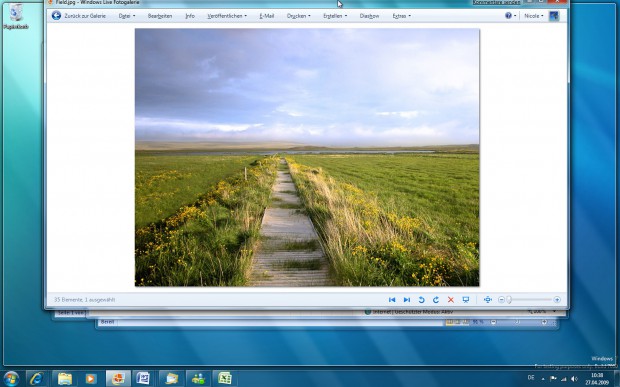Click the zoom slider handle
620x387 pixels.
(509, 300)
